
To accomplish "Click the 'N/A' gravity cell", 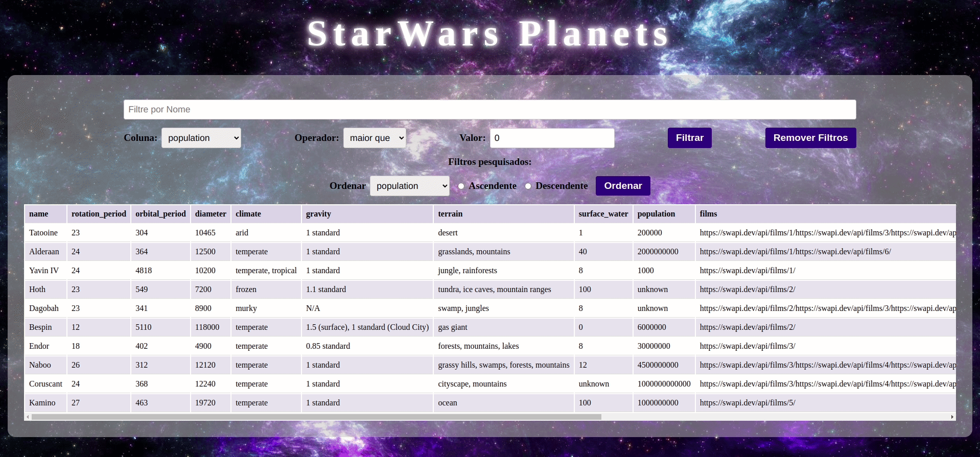I will 367,308.
